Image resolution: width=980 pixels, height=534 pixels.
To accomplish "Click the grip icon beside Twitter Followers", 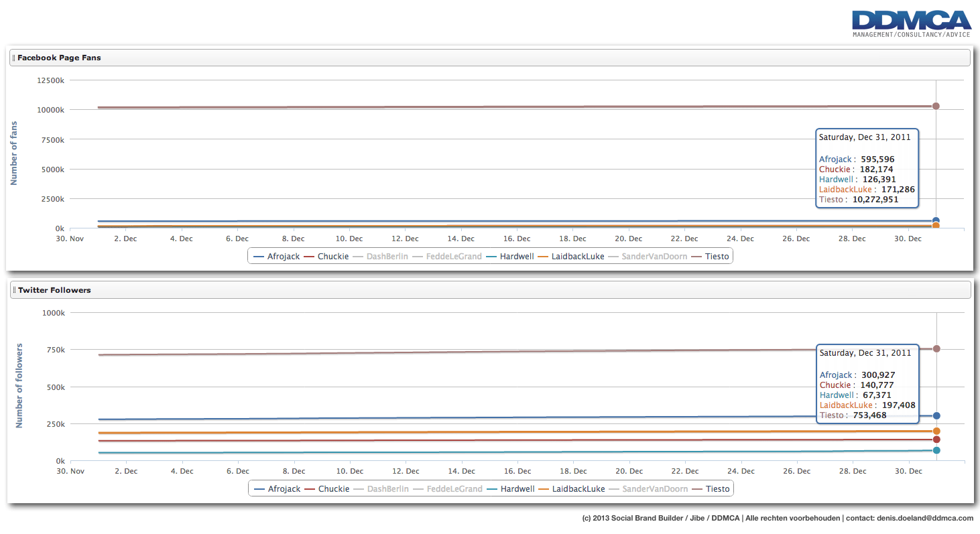I will coord(13,290).
